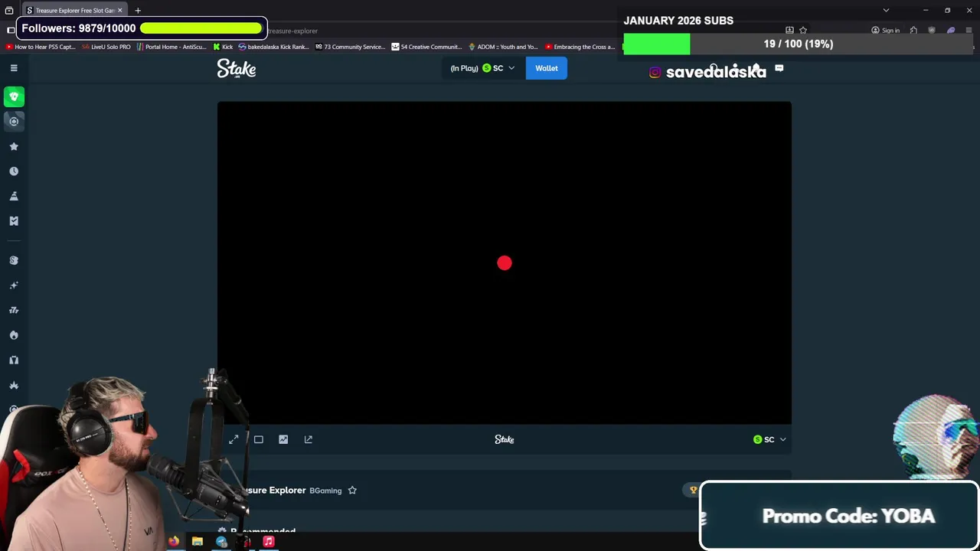Open the browser extensions puzzle icon

[913, 31]
